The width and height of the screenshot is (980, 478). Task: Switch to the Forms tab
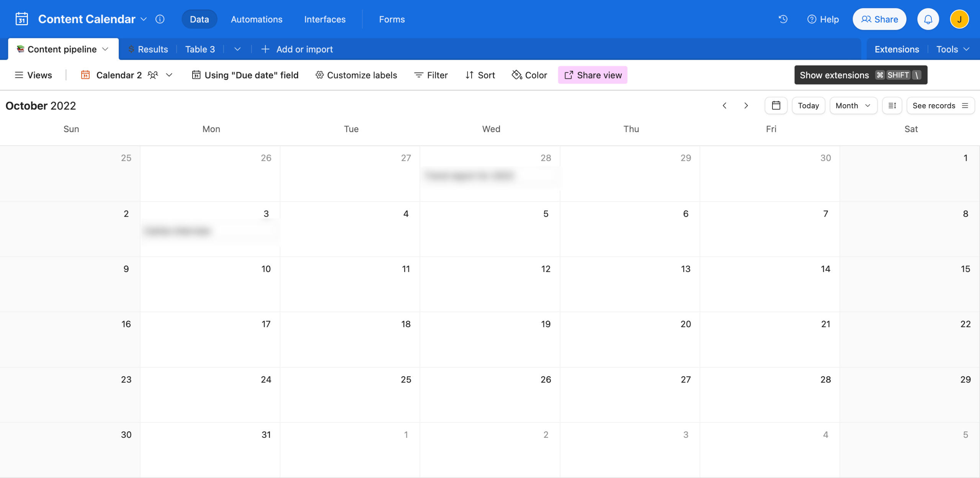tap(392, 19)
